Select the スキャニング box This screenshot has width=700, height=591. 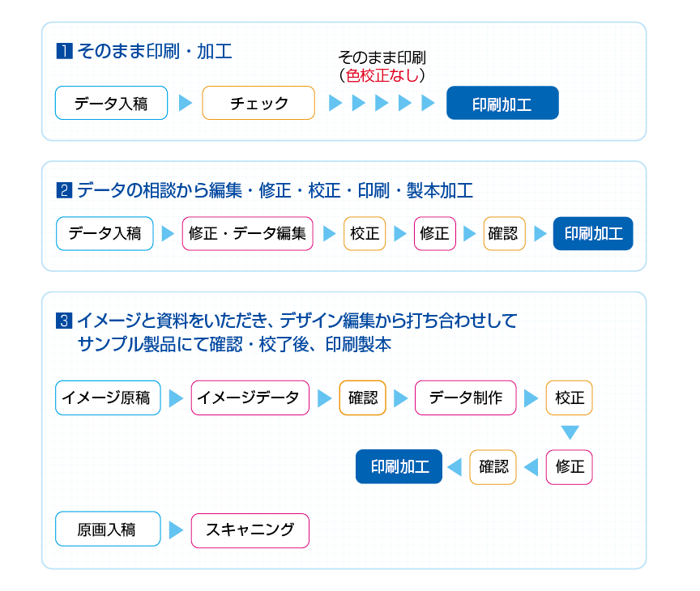(250, 530)
